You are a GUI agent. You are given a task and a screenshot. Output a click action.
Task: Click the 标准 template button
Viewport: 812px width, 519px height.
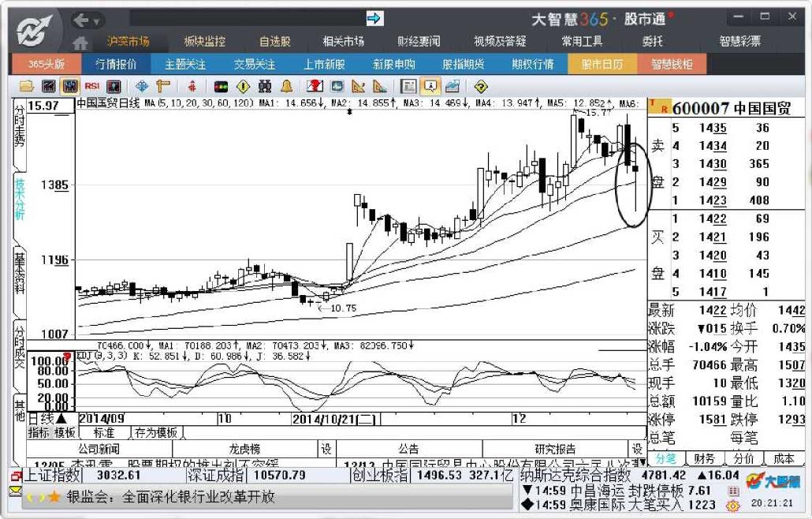[x=104, y=432]
